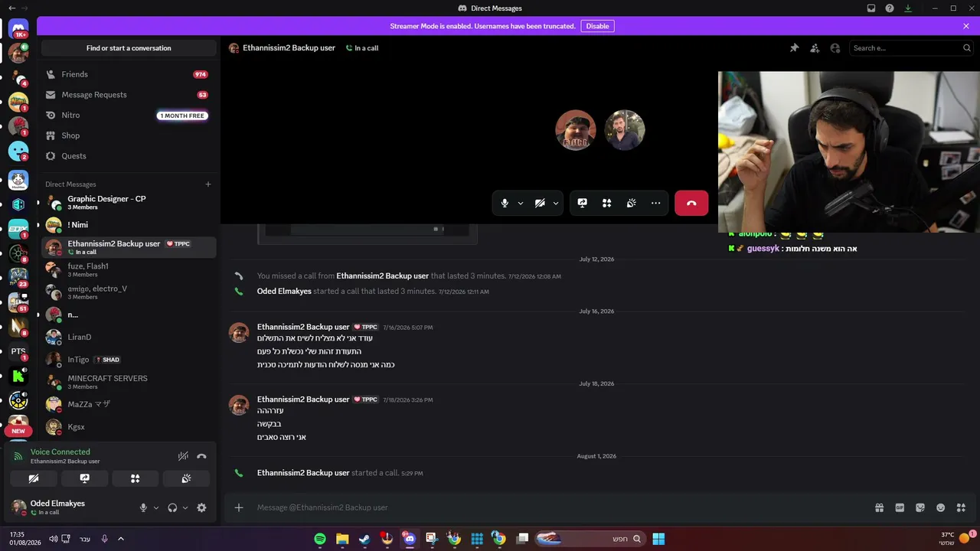Open the LiranD direct message

[x=129, y=337]
